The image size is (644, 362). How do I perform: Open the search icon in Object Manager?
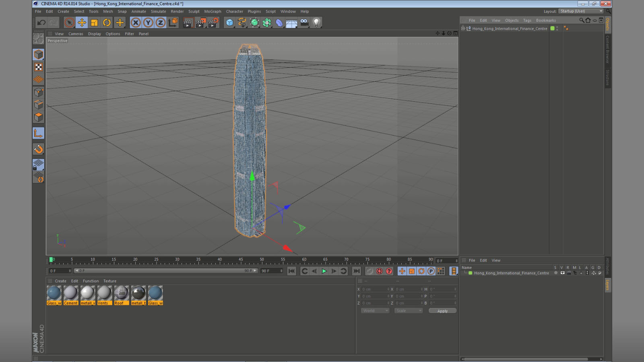[x=582, y=20]
